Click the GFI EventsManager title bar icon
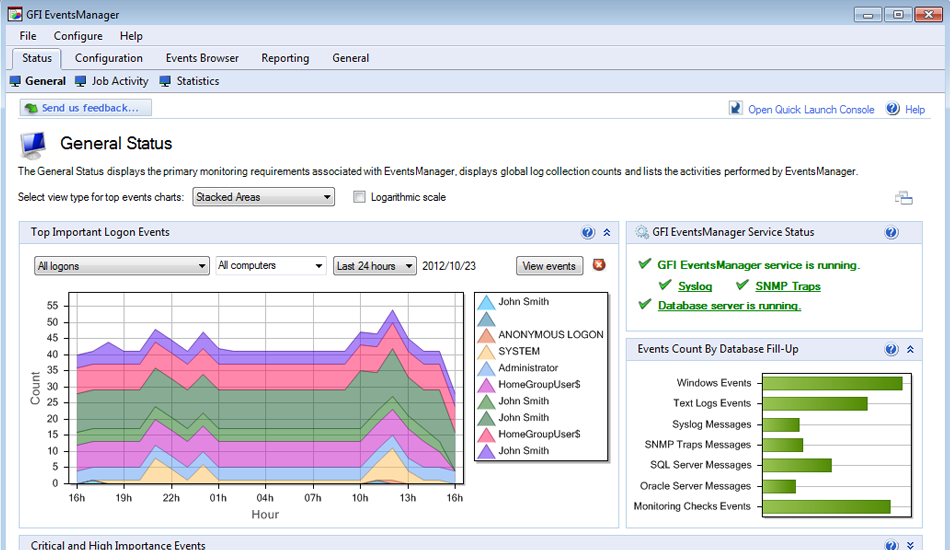950x550 pixels. click(15, 14)
